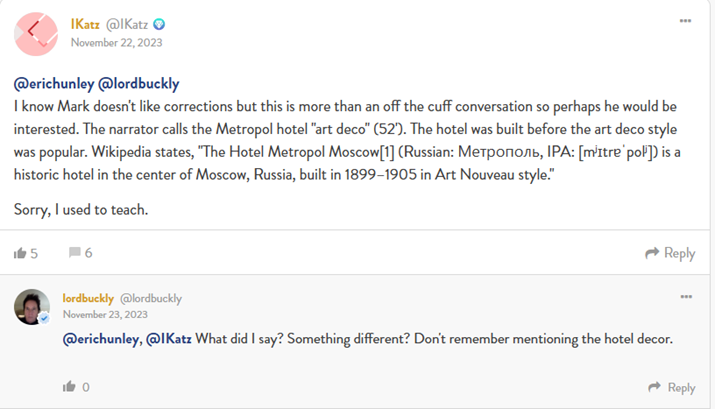Viewport: 715px width, 409px height.
Task: Click @erichunley mention in lordbuckly's reply
Action: (102, 340)
